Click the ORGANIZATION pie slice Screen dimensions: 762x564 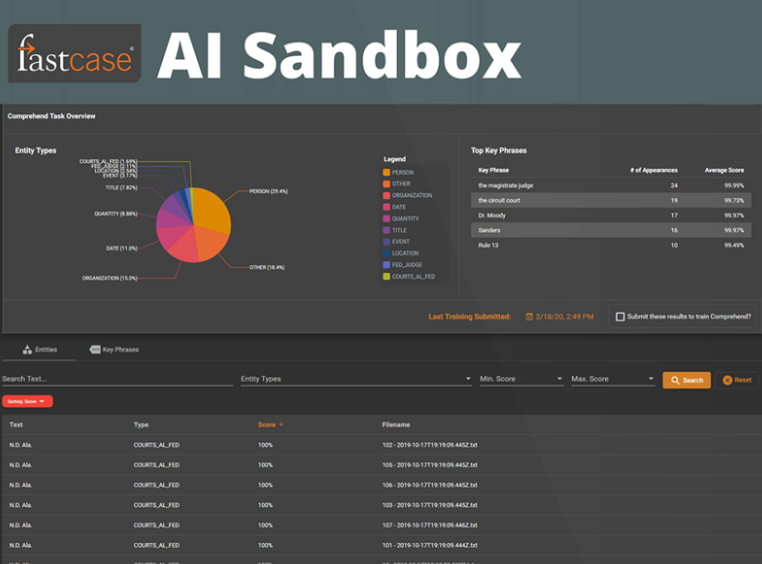[x=184, y=248]
